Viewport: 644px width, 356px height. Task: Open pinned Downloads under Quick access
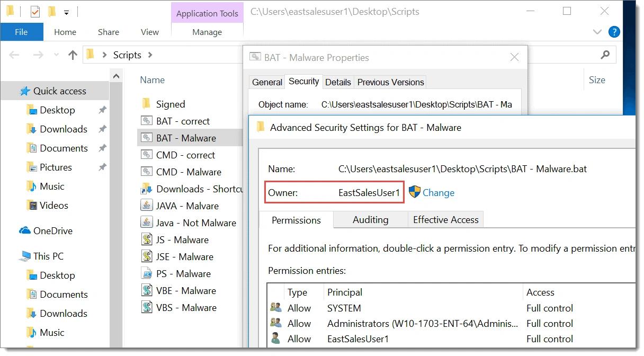click(64, 129)
